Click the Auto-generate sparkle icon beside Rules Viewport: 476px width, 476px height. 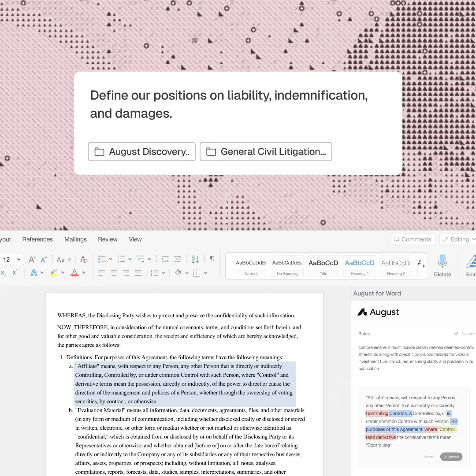click(x=456, y=334)
